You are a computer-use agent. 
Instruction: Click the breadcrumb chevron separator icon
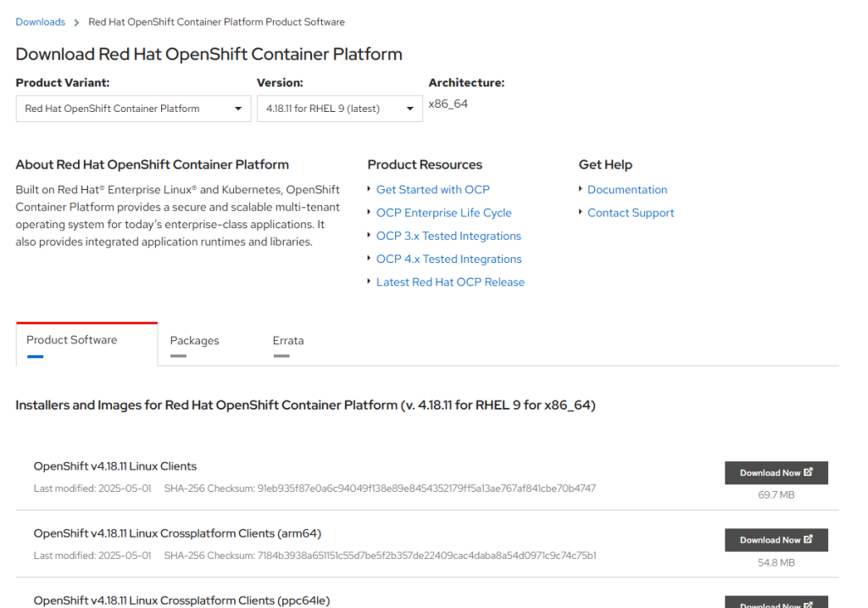pos(76,22)
